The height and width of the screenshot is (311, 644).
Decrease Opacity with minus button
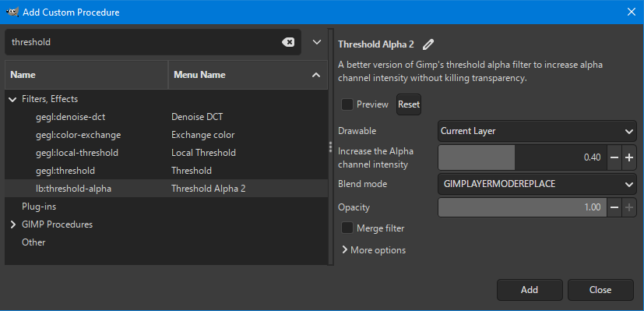[x=614, y=207]
